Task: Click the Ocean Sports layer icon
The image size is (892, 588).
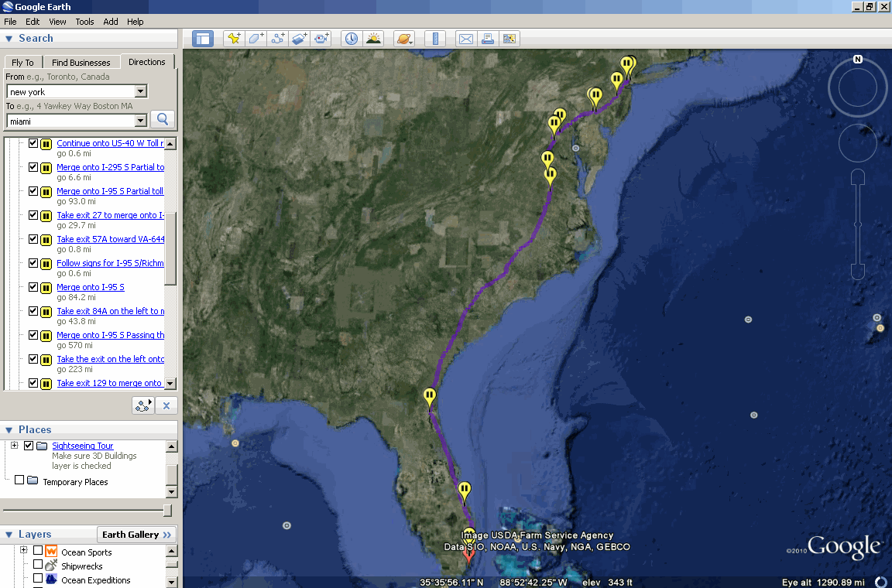Action: coord(51,551)
